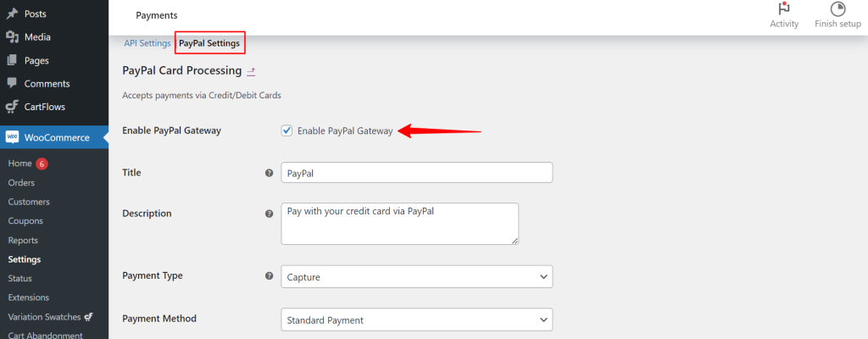The image size is (868, 339).
Task: Click the WooCommerce Woo logo icon
Action: click(12, 137)
